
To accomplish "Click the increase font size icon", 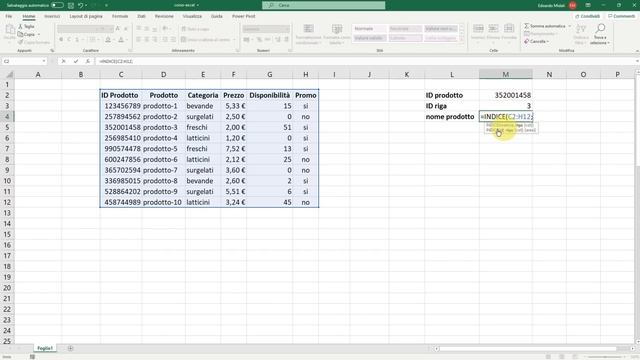I will [118, 29].
